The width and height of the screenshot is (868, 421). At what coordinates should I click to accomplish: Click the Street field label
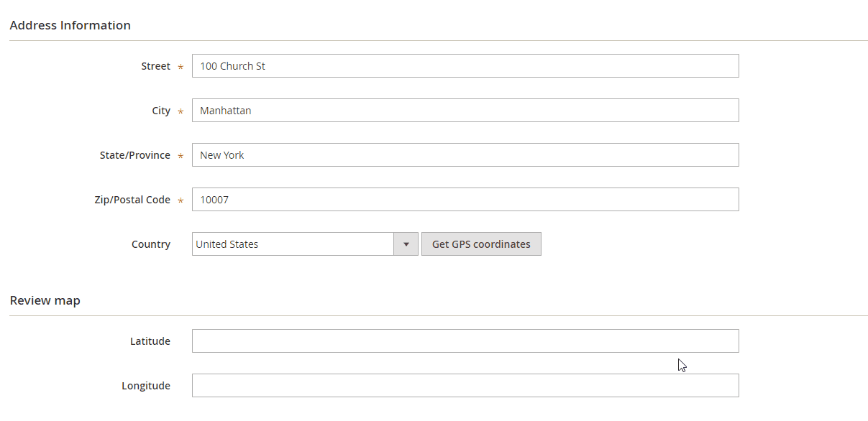tap(156, 65)
